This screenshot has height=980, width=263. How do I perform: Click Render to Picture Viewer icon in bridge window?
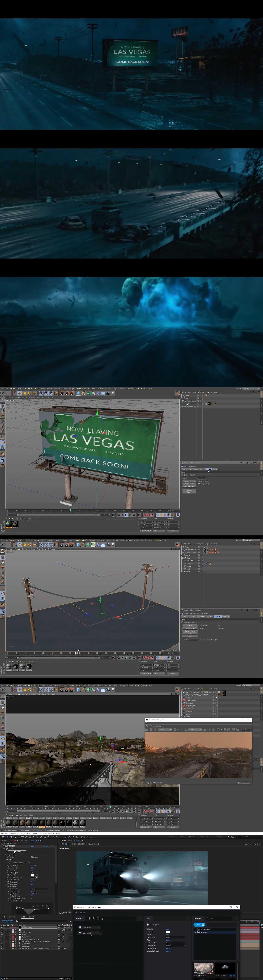pos(67,689)
